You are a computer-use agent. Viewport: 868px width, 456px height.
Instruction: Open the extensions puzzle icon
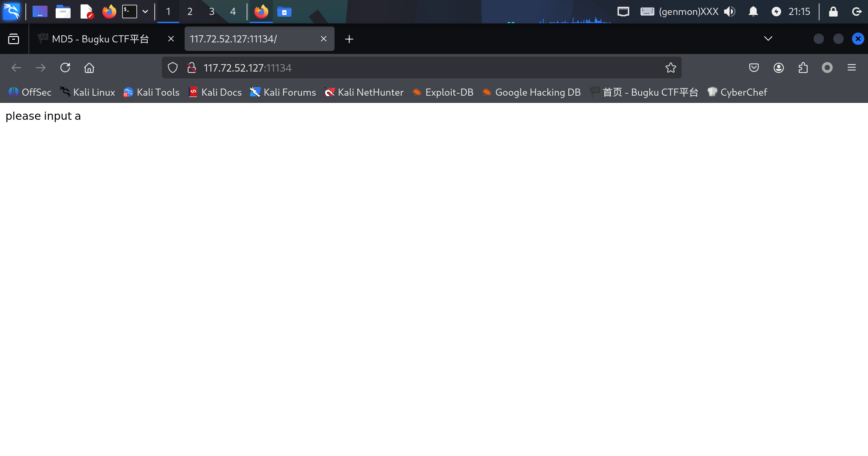click(x=803, y=68)
